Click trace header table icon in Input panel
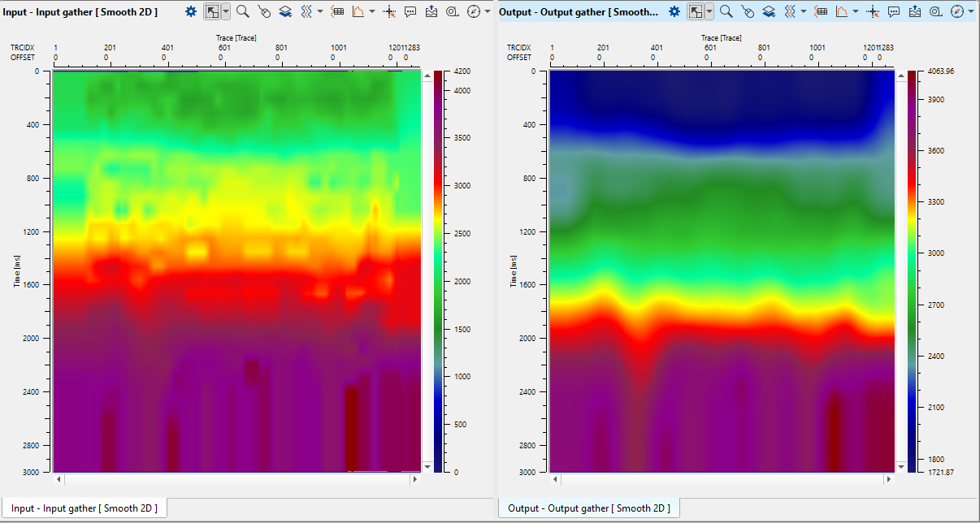The image size is (980, 523). point(337,11)
